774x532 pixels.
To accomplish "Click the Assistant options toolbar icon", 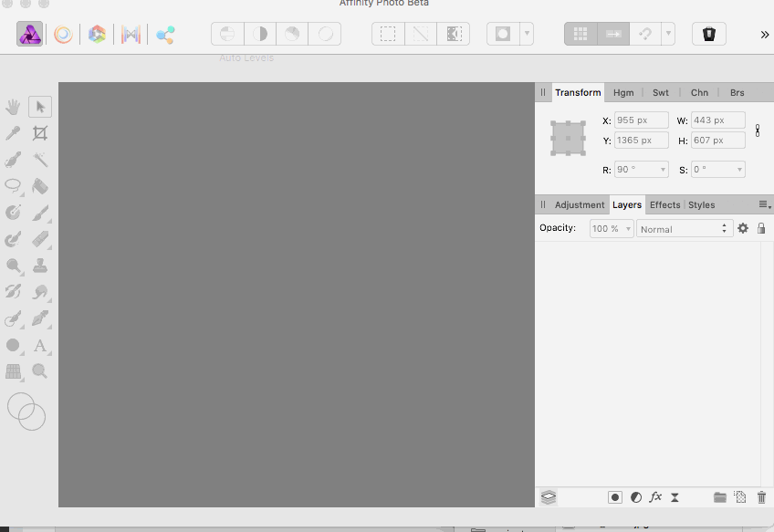I will tap(709, 34).
